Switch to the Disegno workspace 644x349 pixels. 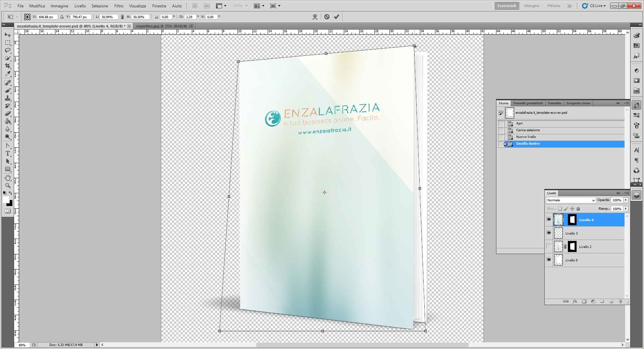(532, 6)
